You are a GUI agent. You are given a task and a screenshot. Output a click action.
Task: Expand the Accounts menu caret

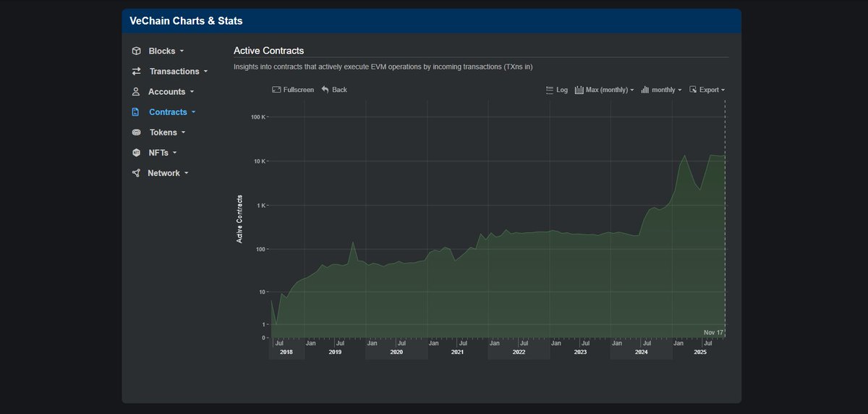[192, 92]
